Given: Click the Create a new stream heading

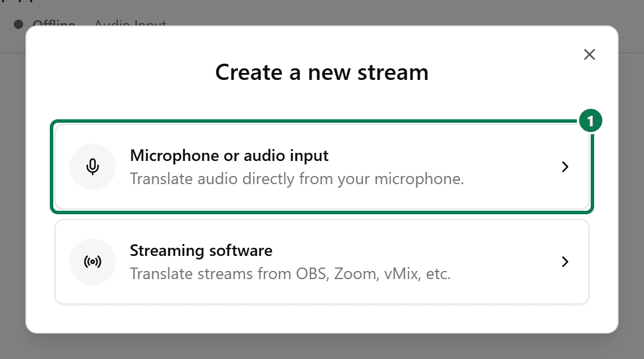Looking at the screenshot, I should [322, 73].
